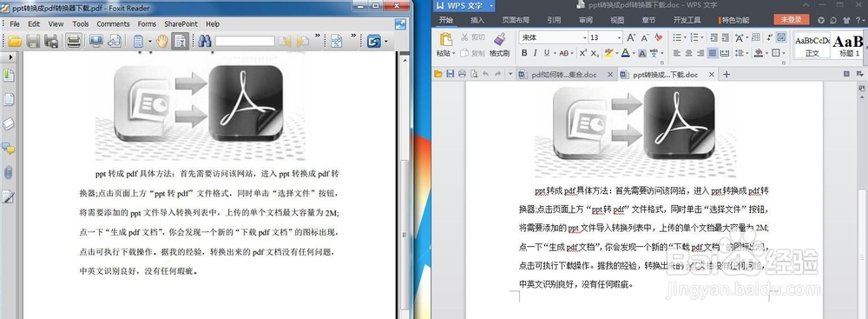Apply the 正文 style in WPS
Viewport: 868px width, 319px height.
(812, 45)
